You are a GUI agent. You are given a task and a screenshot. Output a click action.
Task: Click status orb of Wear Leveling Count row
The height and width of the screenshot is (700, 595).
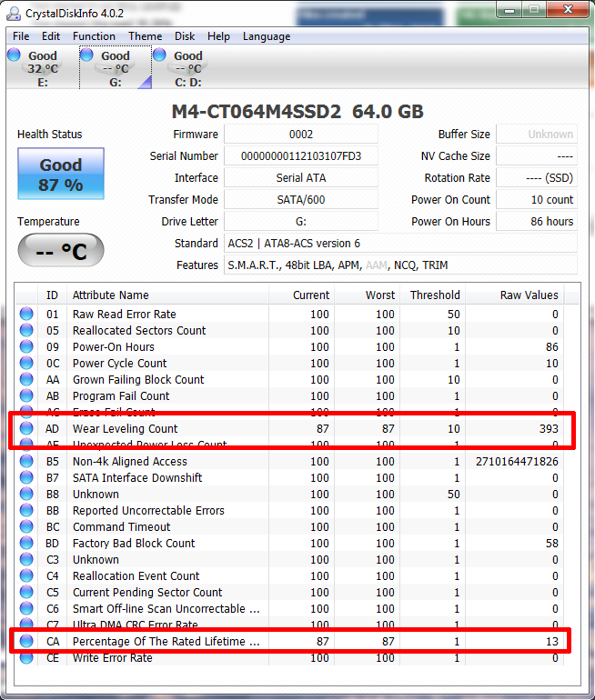(26, 428)
